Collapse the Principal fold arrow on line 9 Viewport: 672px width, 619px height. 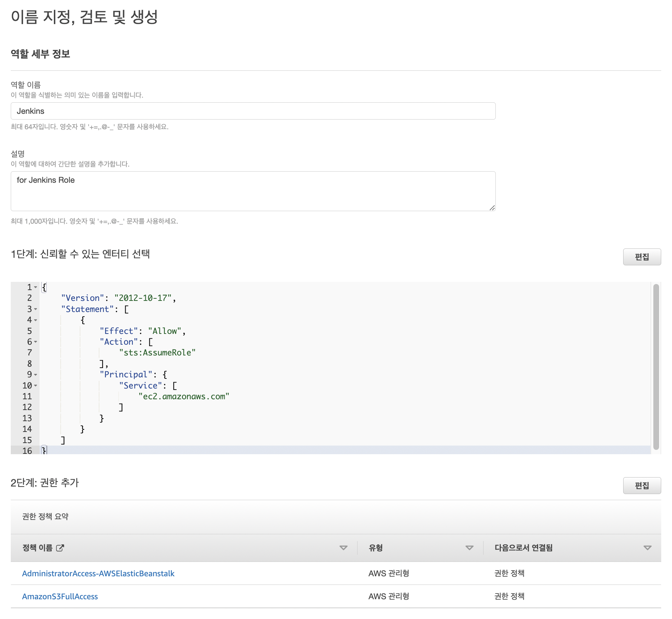[x=36, y=374]
